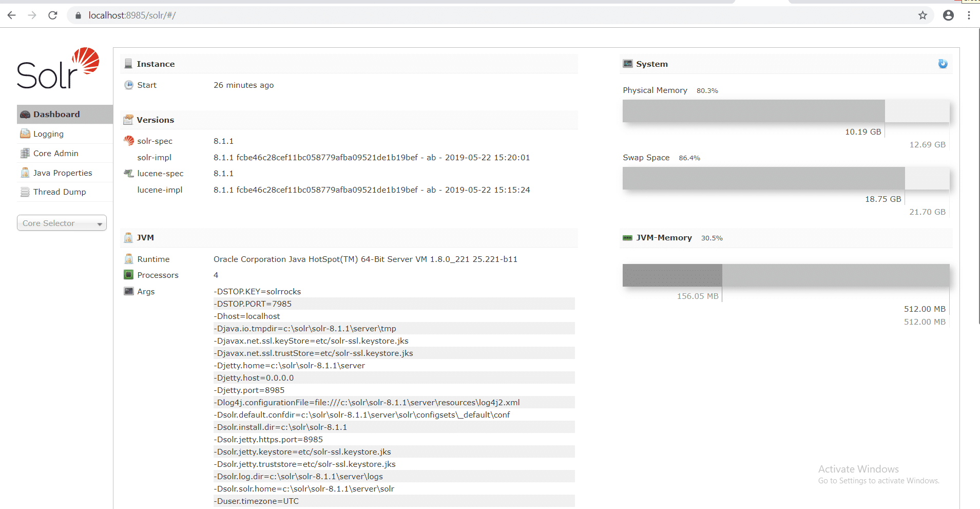Image resolution: width=980 pixels, height=509 pixels.
Task: Click the JVM-Memory RAM icon
Action: click(627, 238)
